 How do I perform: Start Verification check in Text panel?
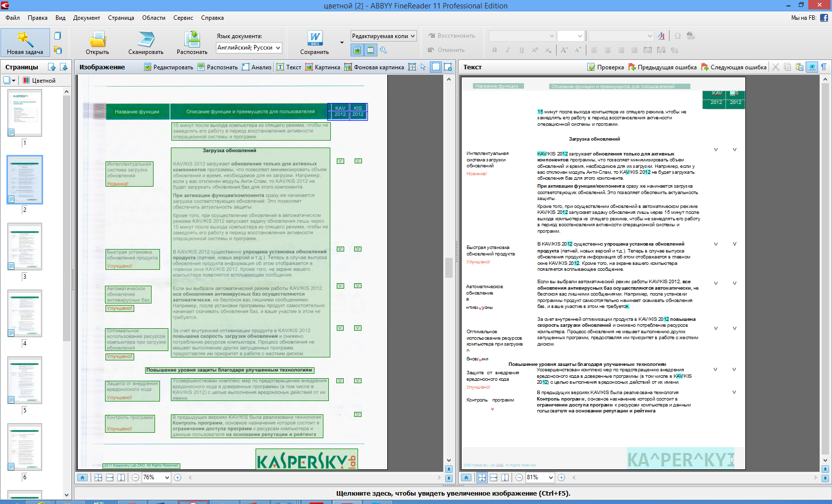coord(606,67)
